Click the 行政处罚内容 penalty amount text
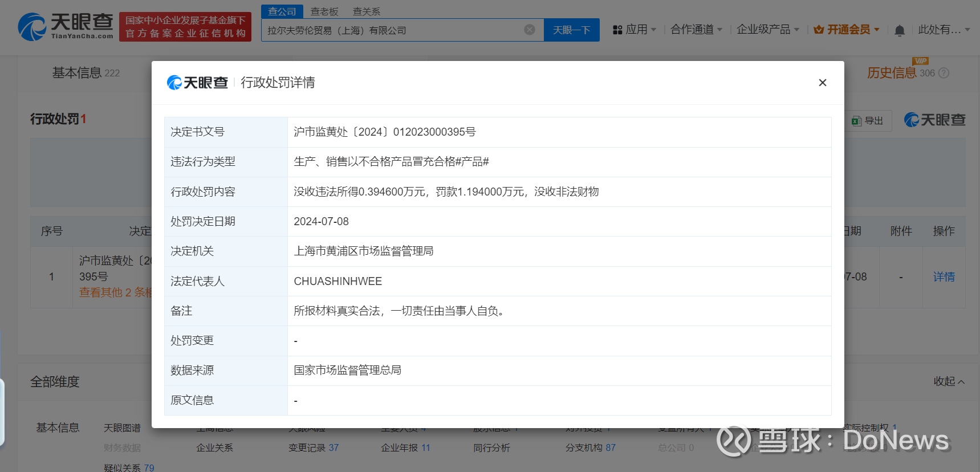The height and width of the screenshot is (472, 980). pos(446,192)
